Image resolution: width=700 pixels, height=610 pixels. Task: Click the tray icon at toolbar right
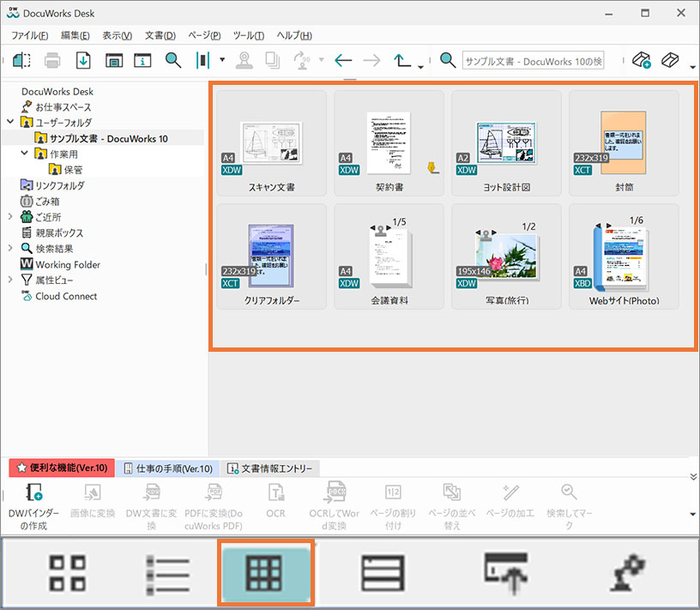coord(670,60)
